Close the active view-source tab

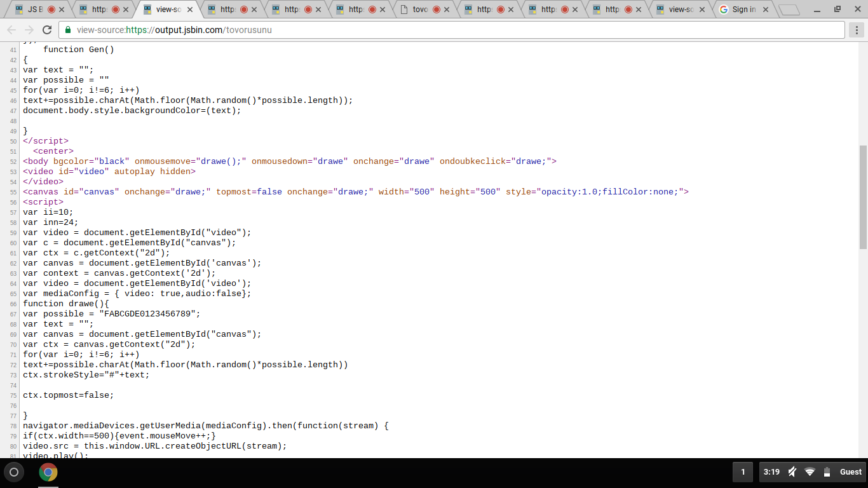(190, 10)
